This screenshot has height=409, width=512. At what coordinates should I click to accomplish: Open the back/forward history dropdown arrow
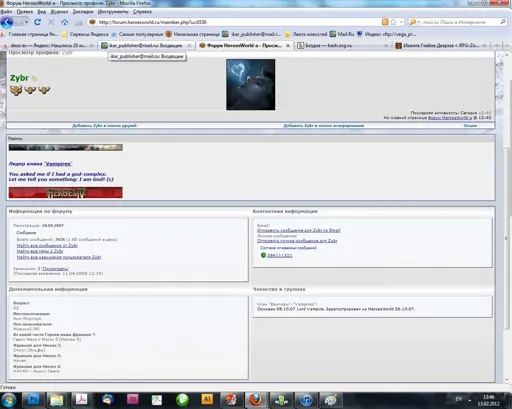(26, 22)
